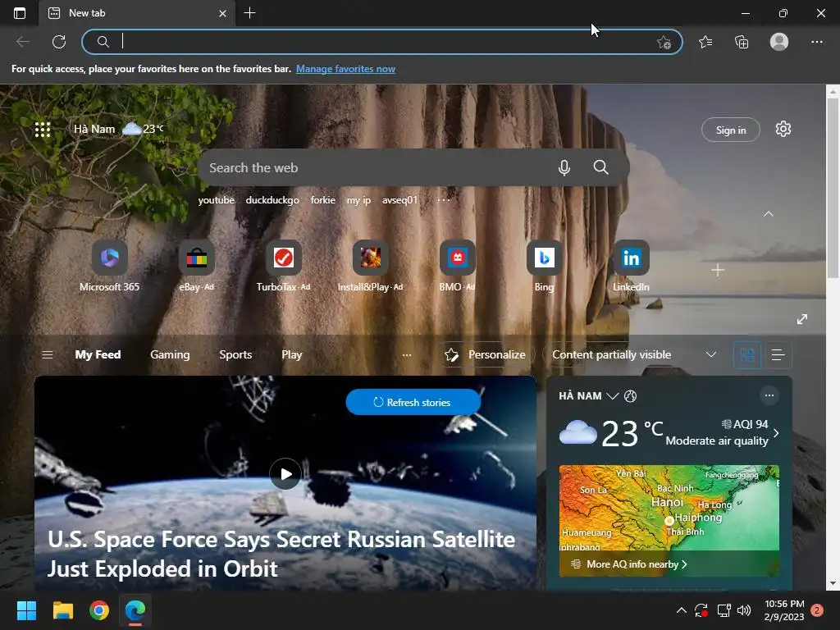This screenshot has width=840, height=630.
Task: Open the TurboTax quick link tile
Action: (283, 267)
